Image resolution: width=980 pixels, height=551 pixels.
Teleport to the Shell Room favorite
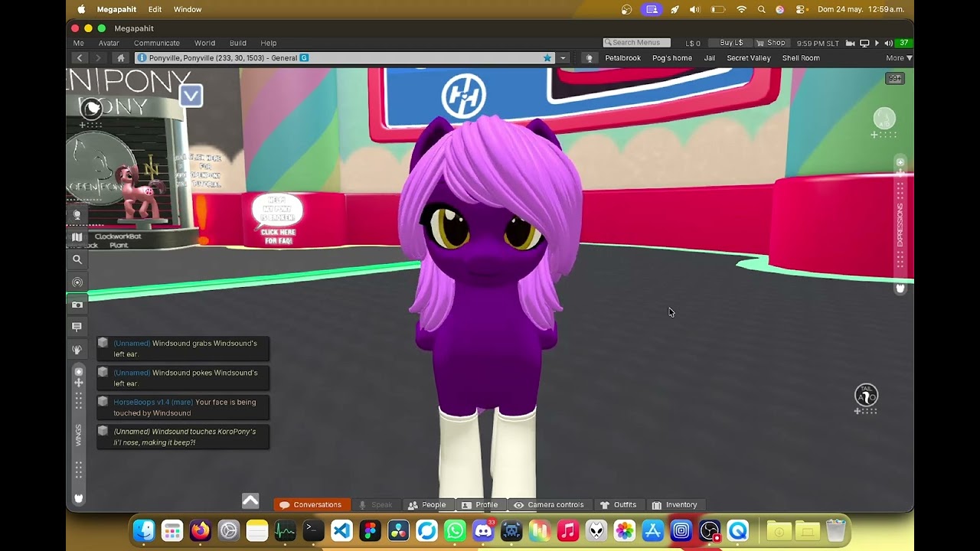[801, 58]
